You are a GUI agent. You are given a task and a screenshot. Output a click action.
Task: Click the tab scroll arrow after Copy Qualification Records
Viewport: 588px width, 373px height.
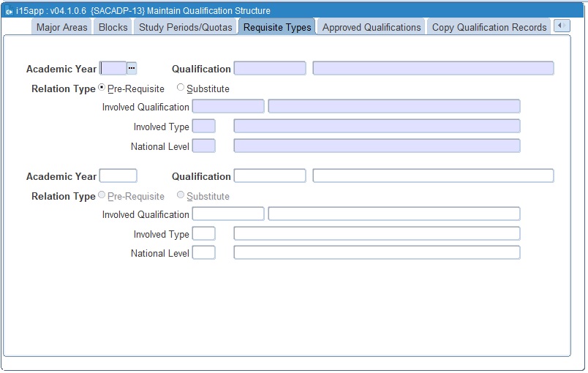tap(561, 26)
